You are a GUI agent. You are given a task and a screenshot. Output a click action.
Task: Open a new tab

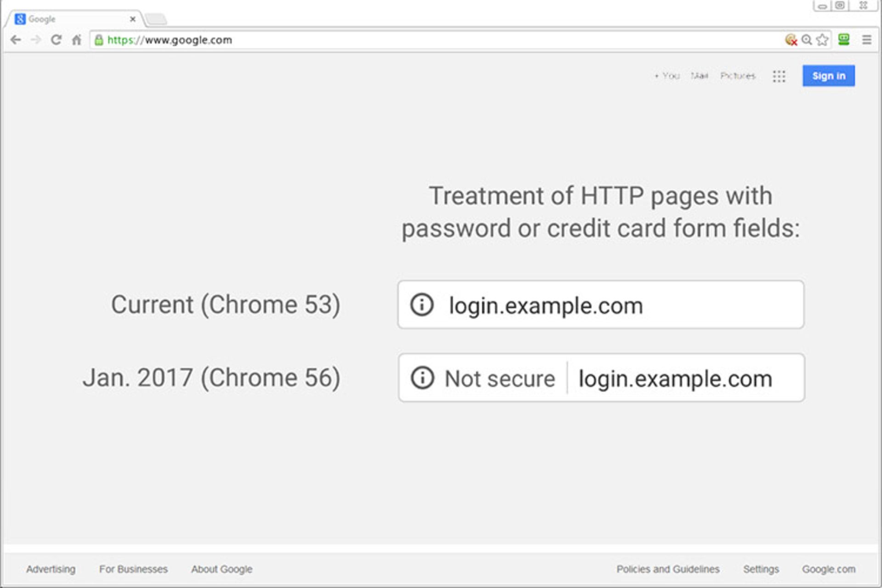pyautogui.click(x=156, y=19)
